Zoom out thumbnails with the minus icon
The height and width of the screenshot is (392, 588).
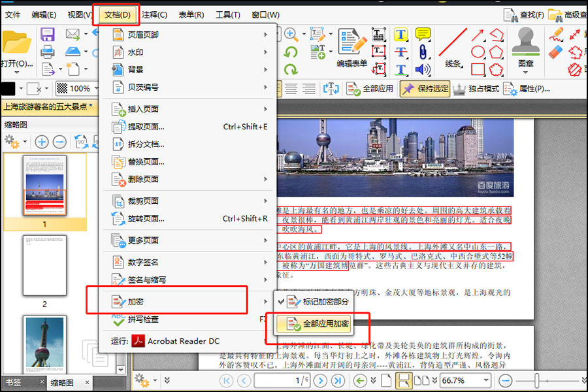click(x=59, y=142)
